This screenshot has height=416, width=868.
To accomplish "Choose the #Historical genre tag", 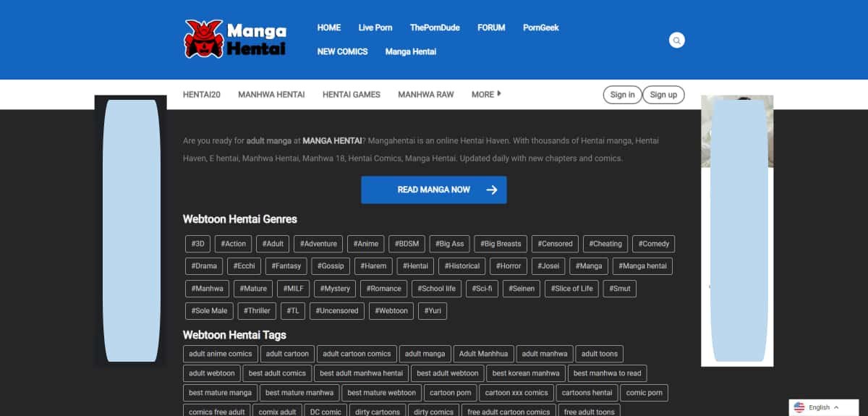I will coord(462,266).
